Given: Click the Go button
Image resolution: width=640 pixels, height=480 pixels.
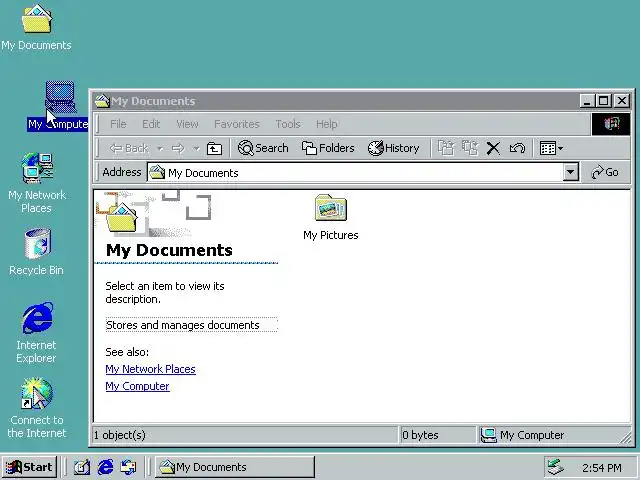Looking at the screenshot, I should tap(605, 172).
